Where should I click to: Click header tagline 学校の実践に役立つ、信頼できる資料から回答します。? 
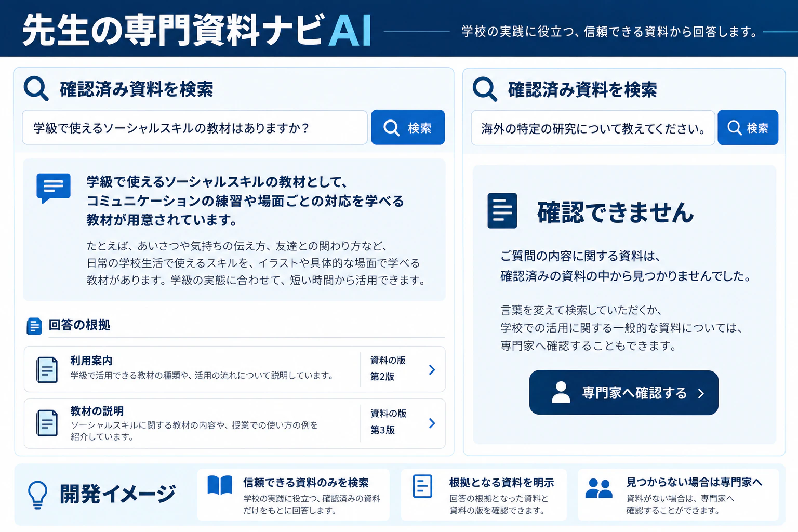[609, 32]
